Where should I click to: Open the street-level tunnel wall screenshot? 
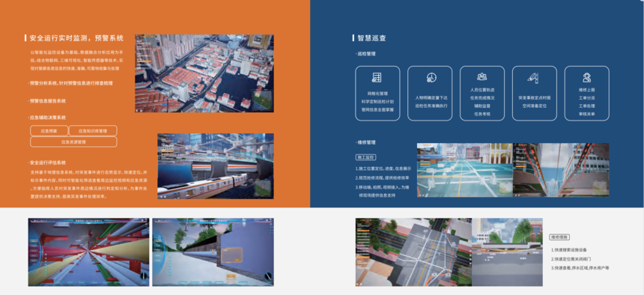213,252
